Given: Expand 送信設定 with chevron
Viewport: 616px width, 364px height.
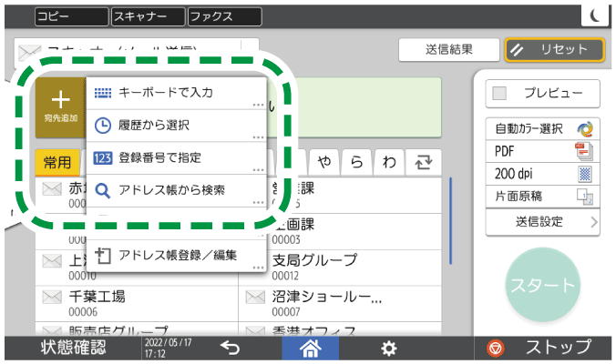Looking at the screenshot, I should 542,222.
